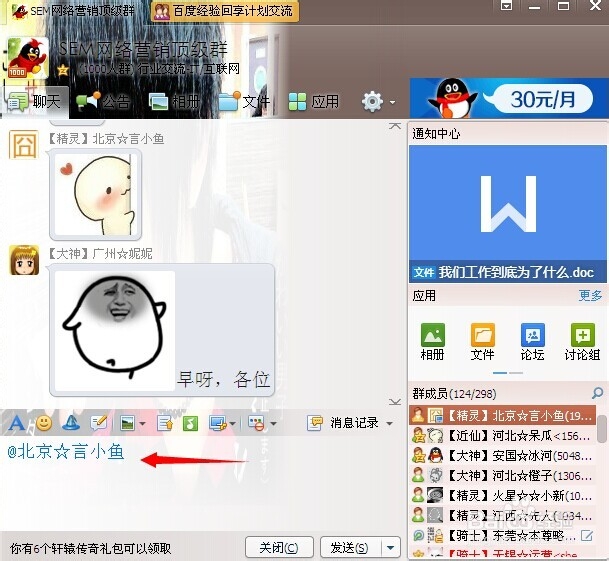The image size is (609, 561).
Task: Select member 【精灵】火星☆☆小新
Action: 503,496
